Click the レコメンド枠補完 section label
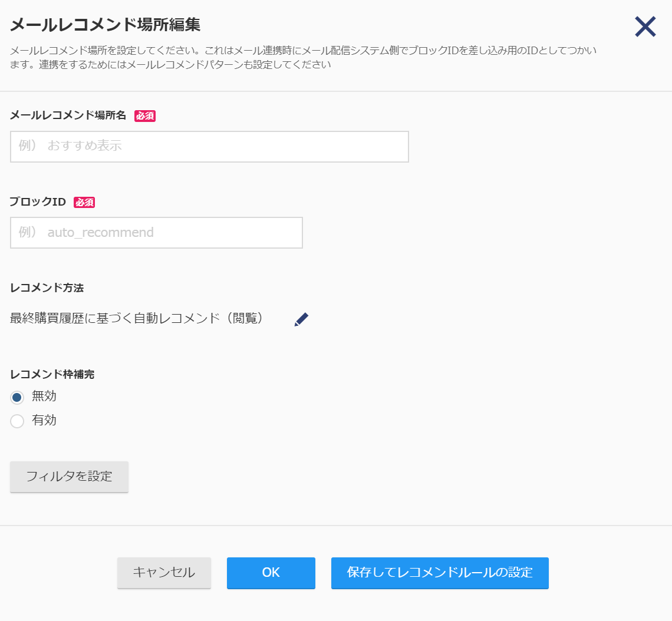Screen dimensions: 672x621 52,374
